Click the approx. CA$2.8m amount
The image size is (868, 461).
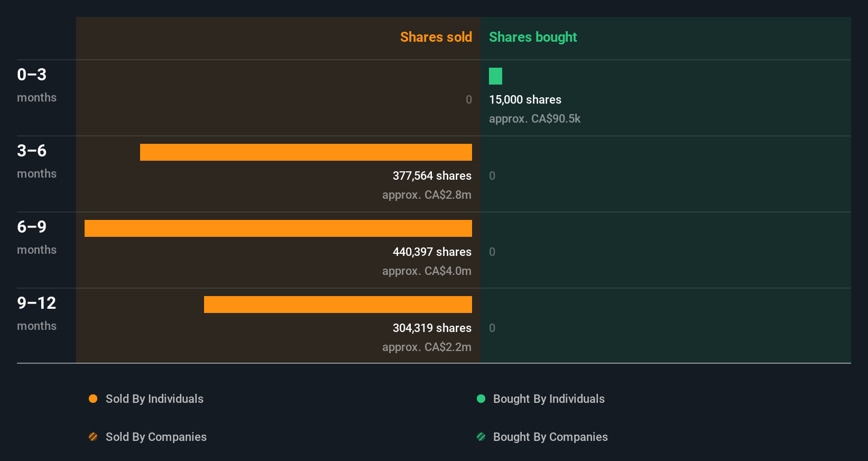tap(427, 195)
